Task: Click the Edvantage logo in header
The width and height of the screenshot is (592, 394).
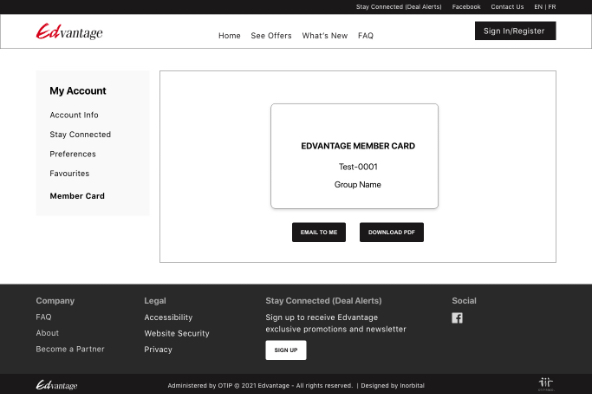Action: coord(69,32)
